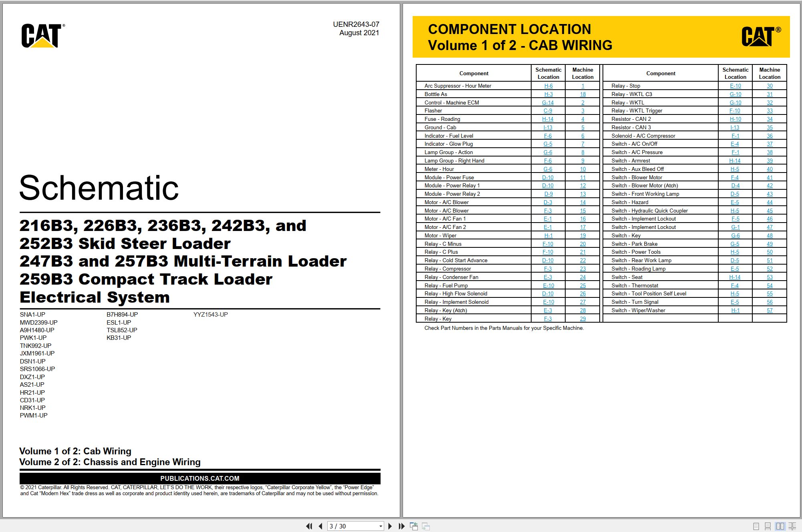Open the page number dropdown arrow
The height and width of the screenshot is (532, 802).
(381, 526)
